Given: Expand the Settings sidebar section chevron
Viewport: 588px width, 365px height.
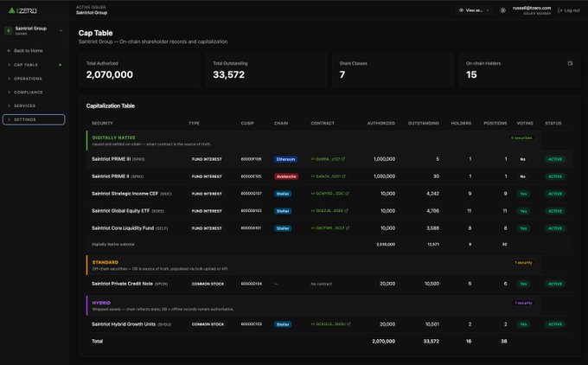Looking at the screenshot, I should [9, 119].
